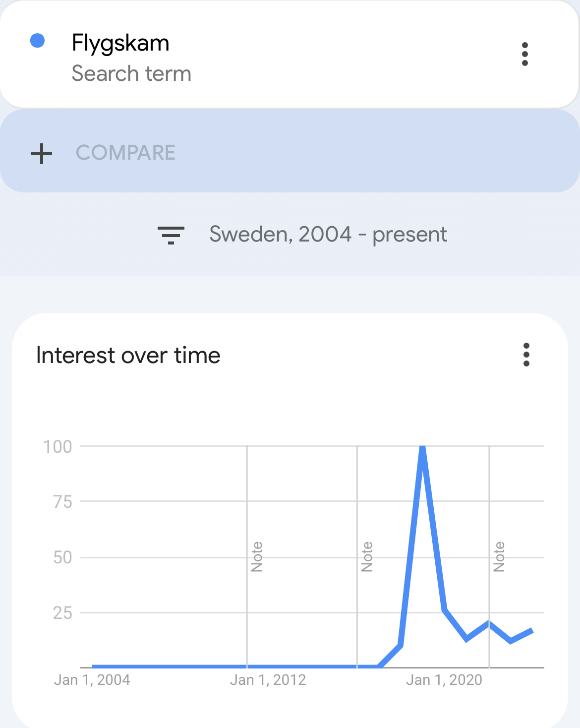The height and width of the screenshot is (728, 580).
Task: Click the 100 value on y-axis
Action: pyautogui.click(x=58, y=447)
